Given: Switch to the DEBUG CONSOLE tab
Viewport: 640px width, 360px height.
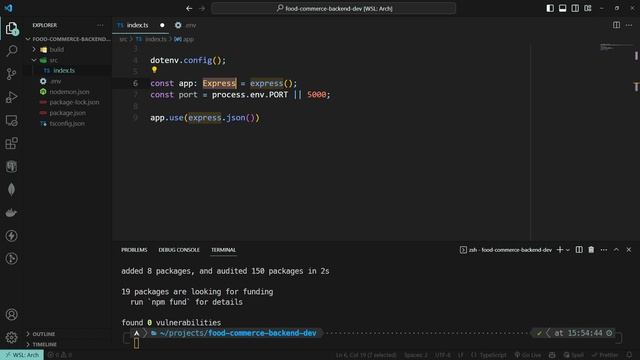Looking at the screenshot, I should [179, 250].
